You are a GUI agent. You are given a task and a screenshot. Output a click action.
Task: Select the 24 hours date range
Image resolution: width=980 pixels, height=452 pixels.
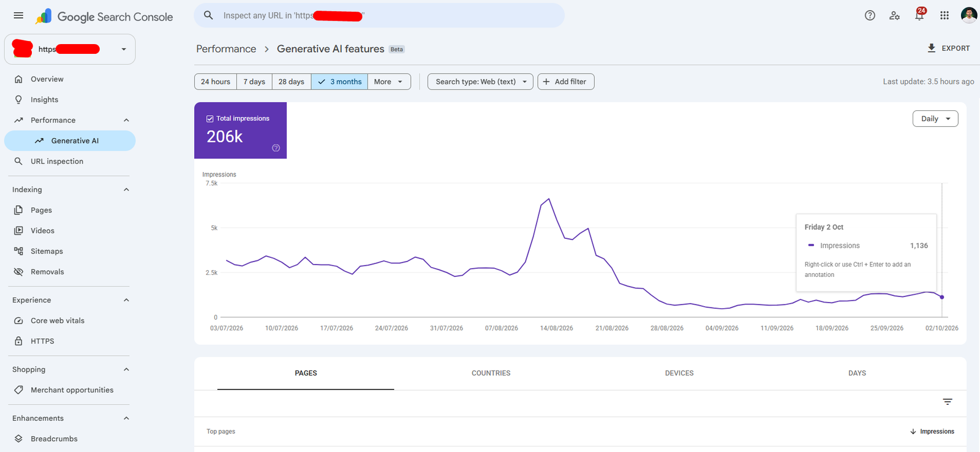click(216, 81)
